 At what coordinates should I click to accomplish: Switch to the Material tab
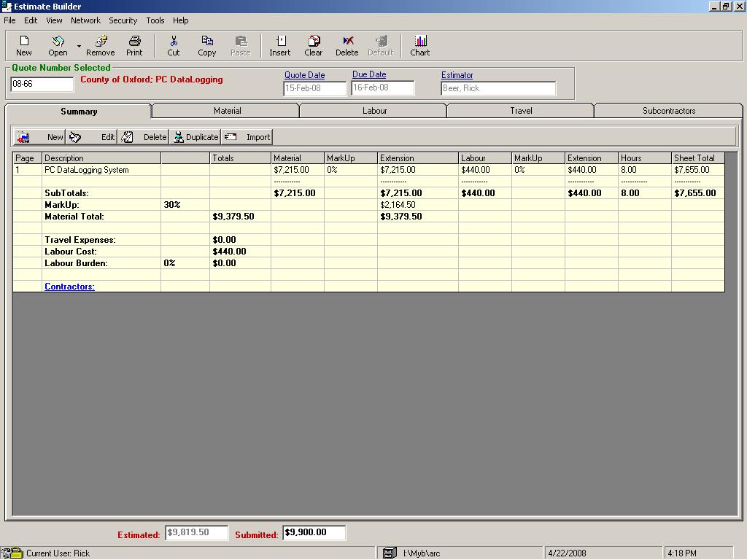point(227,111)
